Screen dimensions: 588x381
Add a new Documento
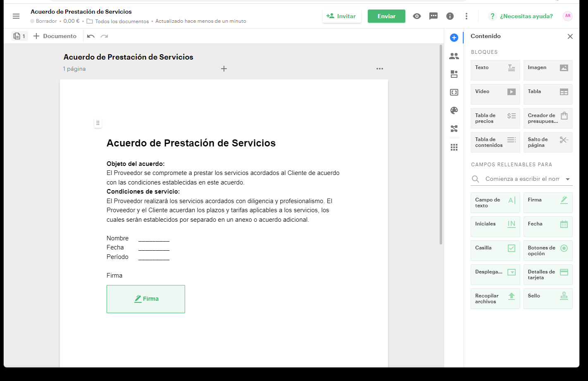(x=55, y=36)
